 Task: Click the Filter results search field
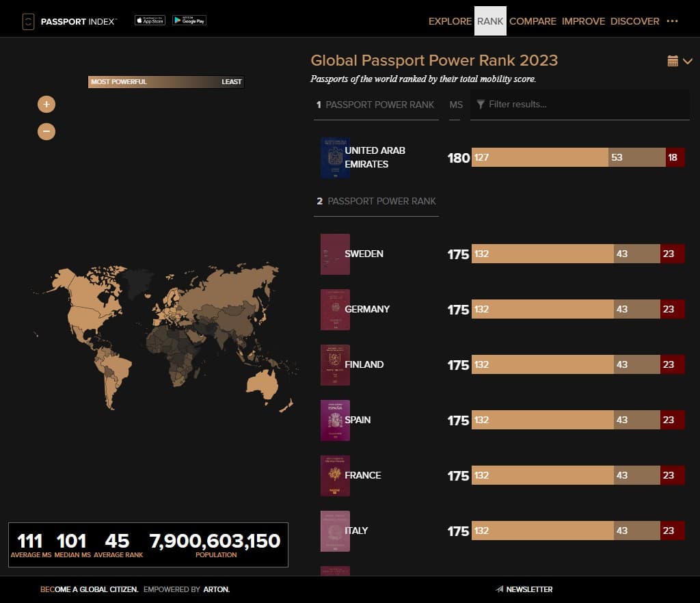[x=581, y=105]
